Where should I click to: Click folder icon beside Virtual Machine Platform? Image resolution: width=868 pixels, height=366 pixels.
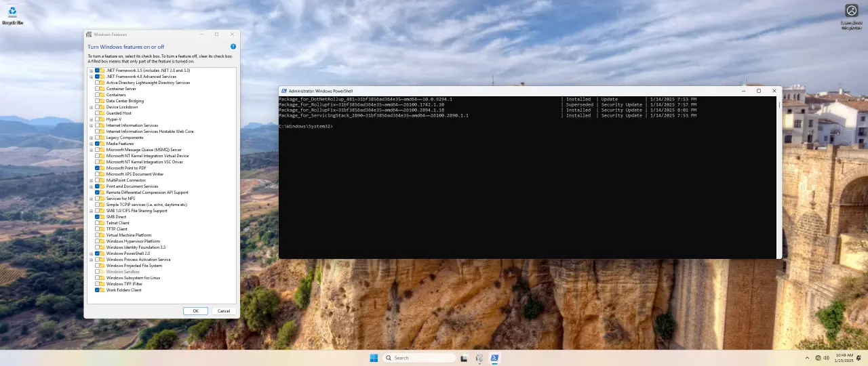(x=102, y=235)
